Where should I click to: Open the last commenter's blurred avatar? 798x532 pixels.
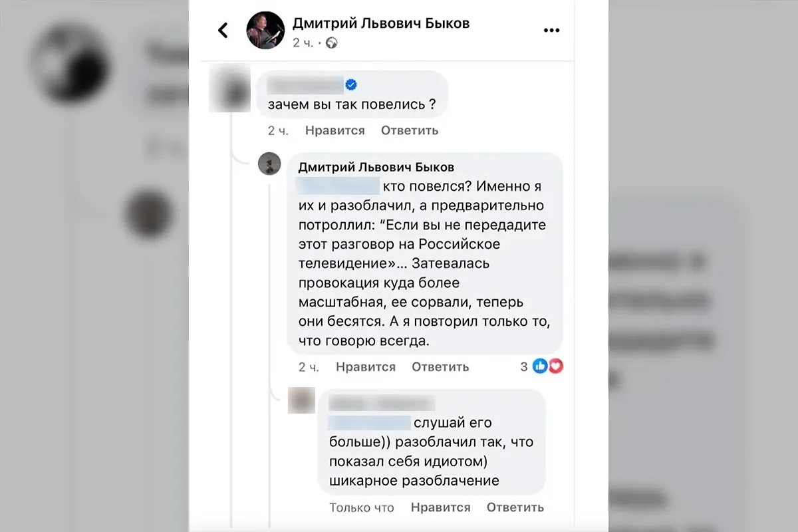coord(301,400)
